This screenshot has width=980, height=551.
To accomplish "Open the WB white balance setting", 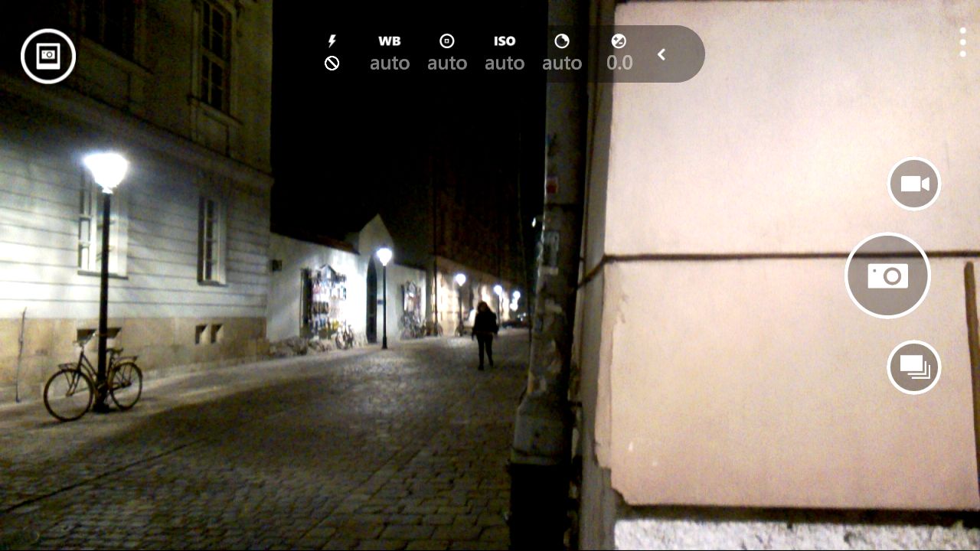I will click(x=390, y=53).
